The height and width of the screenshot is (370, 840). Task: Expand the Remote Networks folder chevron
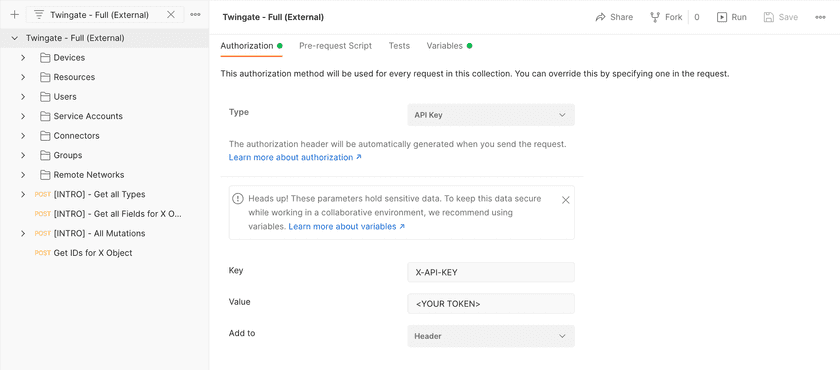23,175
